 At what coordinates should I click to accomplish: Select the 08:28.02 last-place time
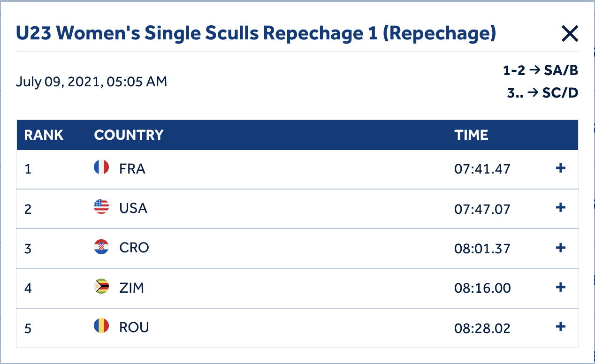point(482,327)
